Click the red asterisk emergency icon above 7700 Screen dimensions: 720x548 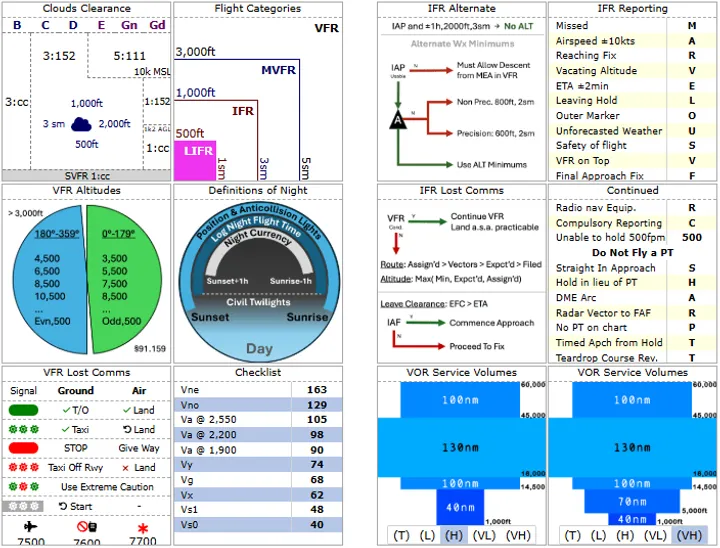click(x=143, y=526)
